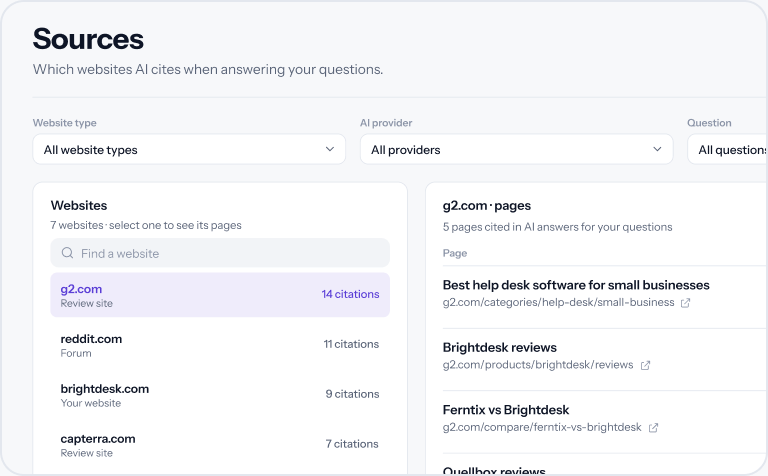Screen dimensions: 768x476
Task: Click the 9 citations count
Action: 352,394
